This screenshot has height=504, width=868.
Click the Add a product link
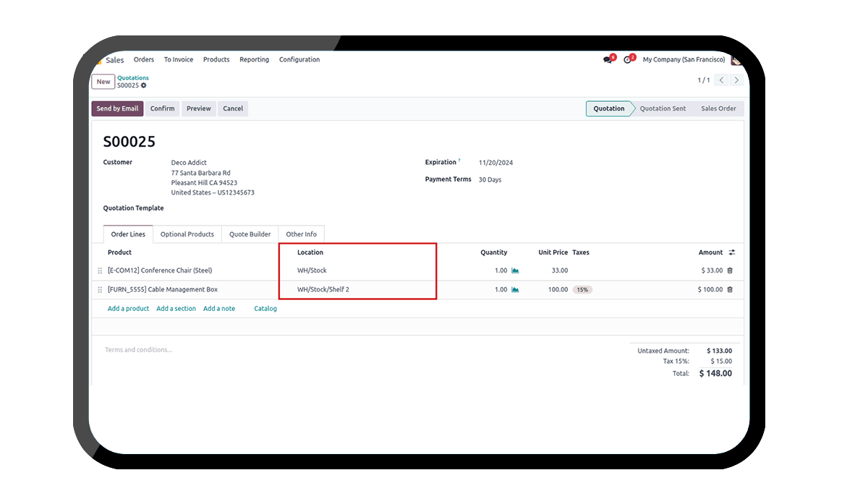click(x=128, y=309)
